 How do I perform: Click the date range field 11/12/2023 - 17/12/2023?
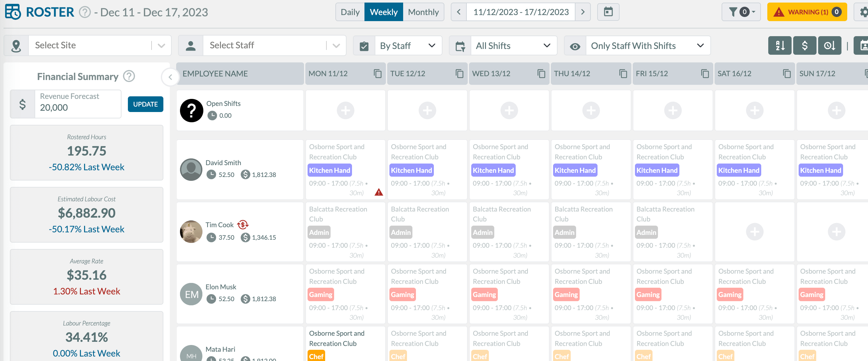pyautogui.click(x=520, y=12)
